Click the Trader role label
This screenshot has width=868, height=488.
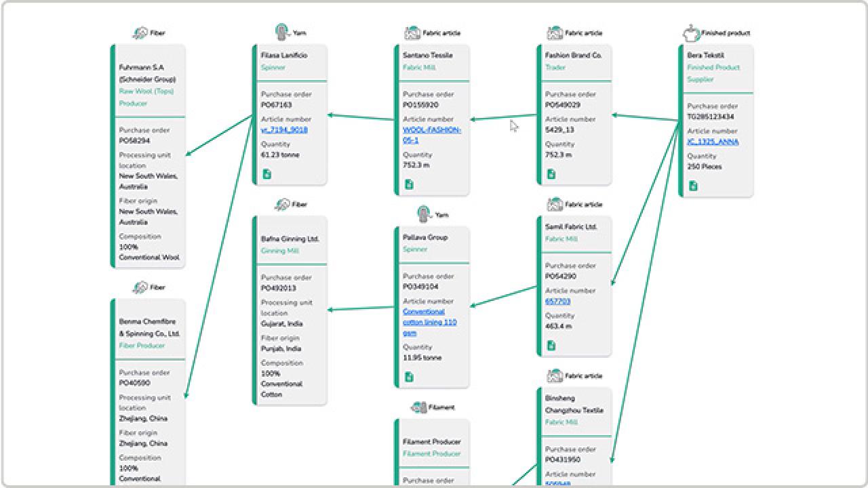tap(555, 68)
